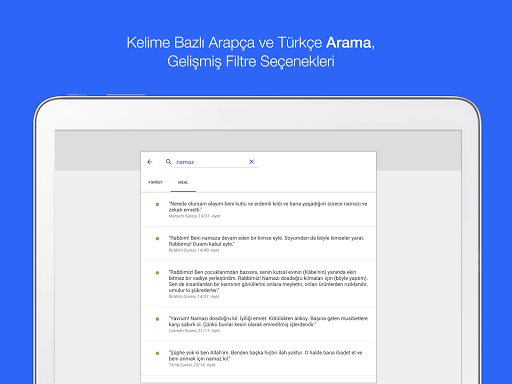
Task: Click the bullet dot beside Kâbe verse result
Action: 157,273
